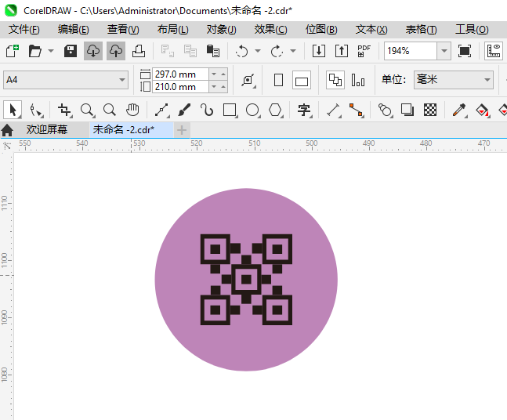Expand the Open recent dropdown arrow
Screen dimensions: 507x420
[51, 51]
